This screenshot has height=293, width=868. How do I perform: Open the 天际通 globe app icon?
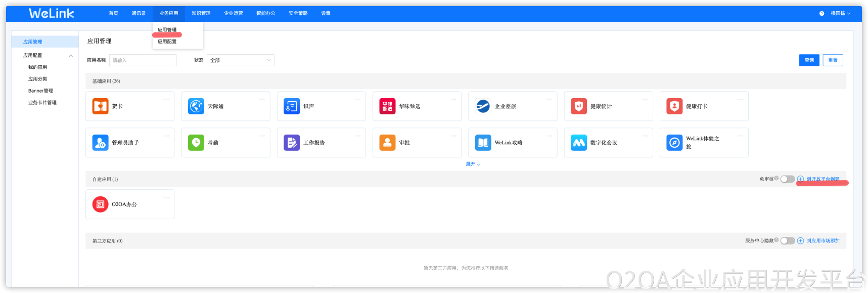tap(196, 106)
